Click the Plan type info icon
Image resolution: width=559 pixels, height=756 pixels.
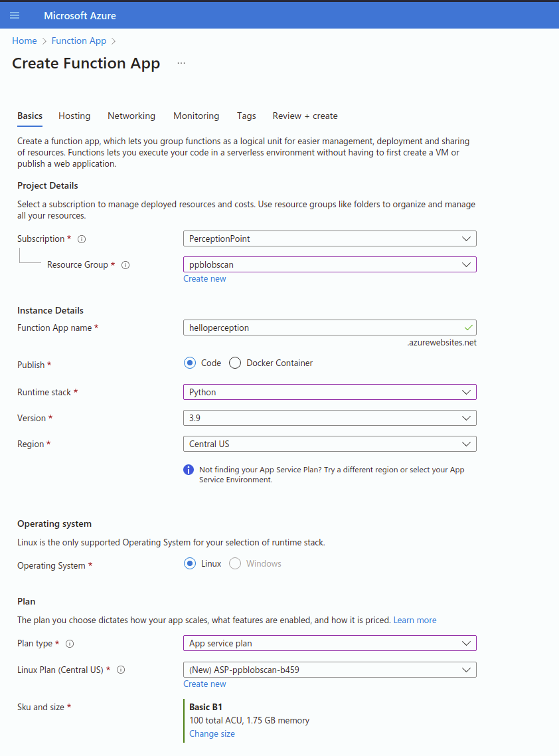point(70,644)
